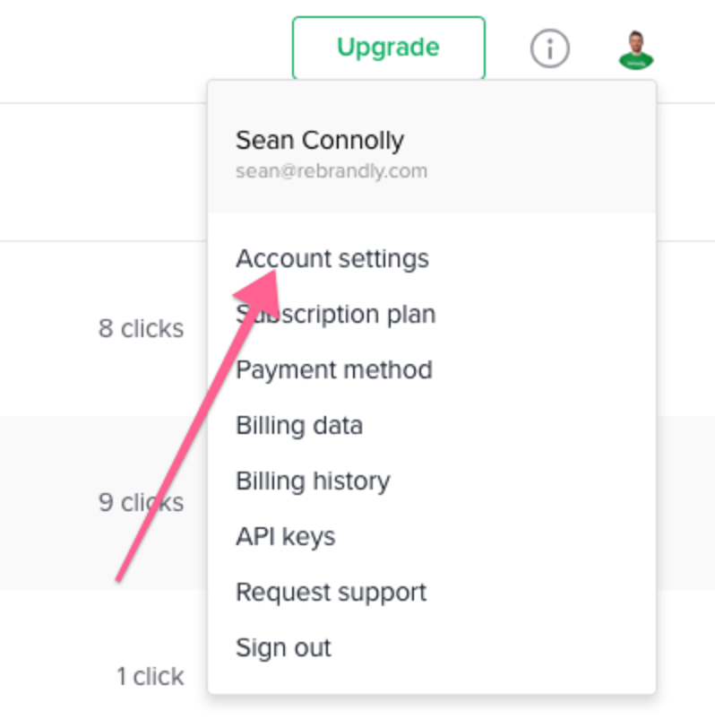Screen dimensions: 715x728
Task: Select Request support
Action: tap(331, 593)
